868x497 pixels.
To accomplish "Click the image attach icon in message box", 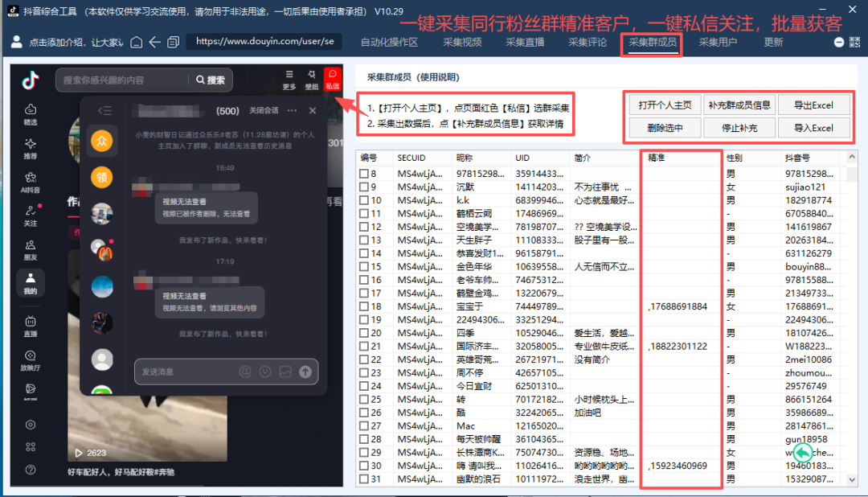I will (285, 372).
